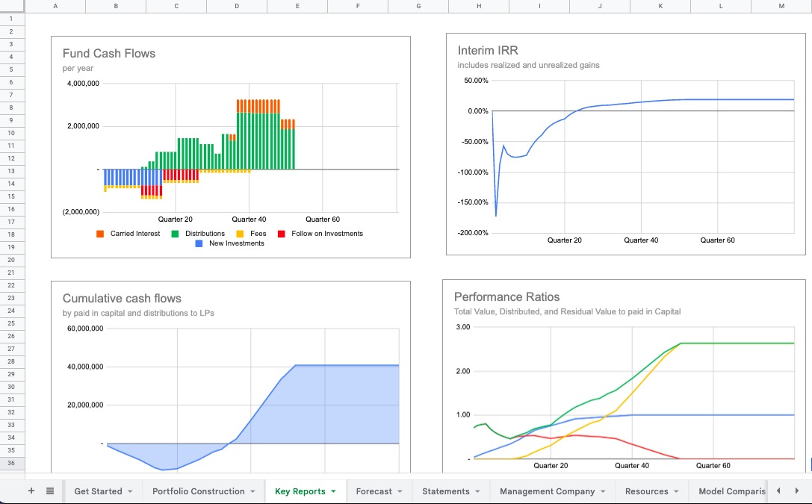Select the Cumulative cash flows chart
The height and width of the screenshot is (504, 812).
[229, 373]
